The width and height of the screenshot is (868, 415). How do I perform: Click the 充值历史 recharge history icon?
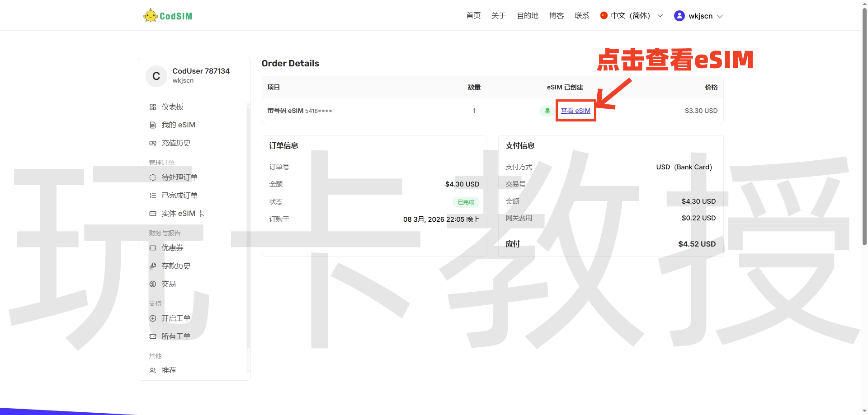tap(153, 143)
